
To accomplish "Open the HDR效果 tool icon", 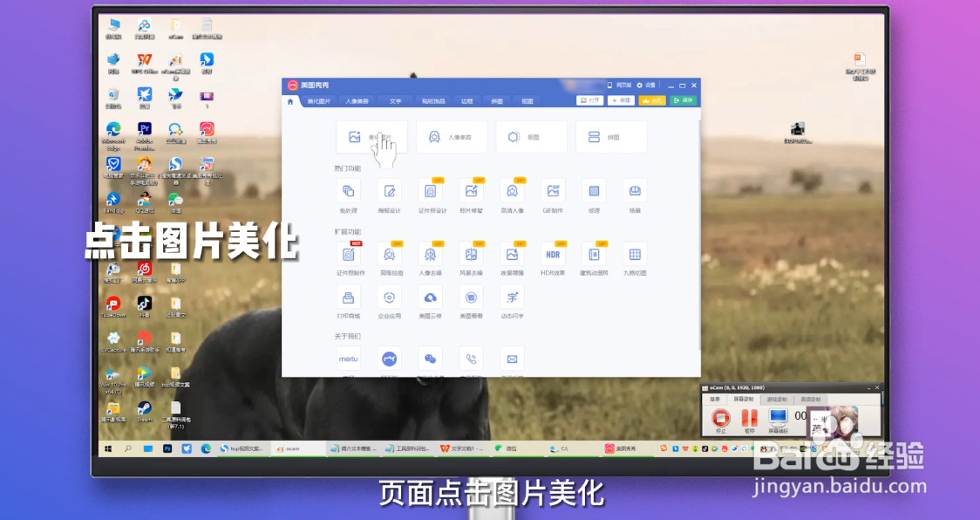I will click(x=553, y=254).
